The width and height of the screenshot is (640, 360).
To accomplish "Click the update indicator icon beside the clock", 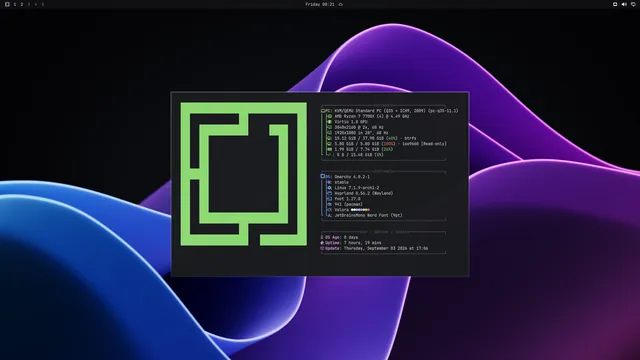I will point(341,4).
